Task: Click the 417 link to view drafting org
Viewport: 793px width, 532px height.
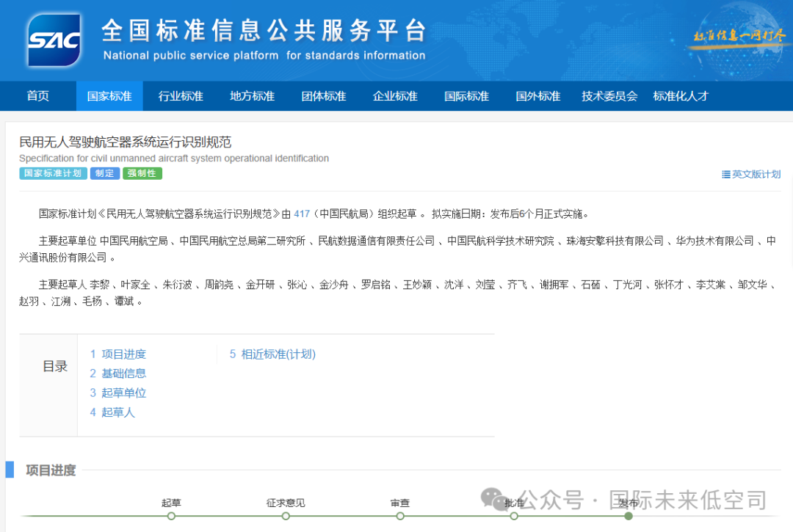Action: pos(301,214)
